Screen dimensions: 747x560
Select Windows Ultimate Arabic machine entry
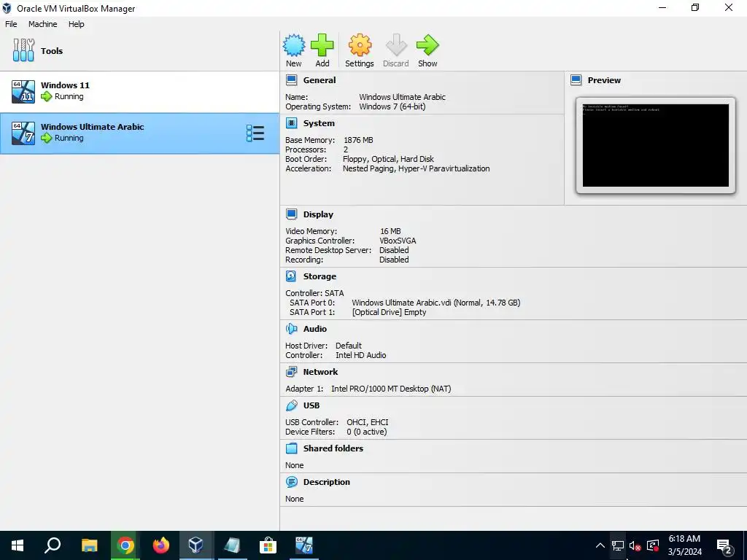(x=139, y=133)
